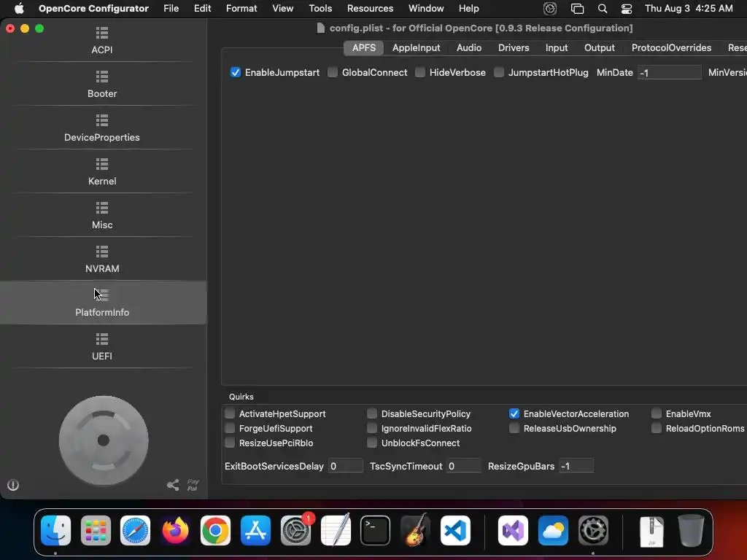Click the config.plist document icon in title
Image resolution: width=747 pixels, height=560 pixels.
pyautogui.click(x=321, y=28)
